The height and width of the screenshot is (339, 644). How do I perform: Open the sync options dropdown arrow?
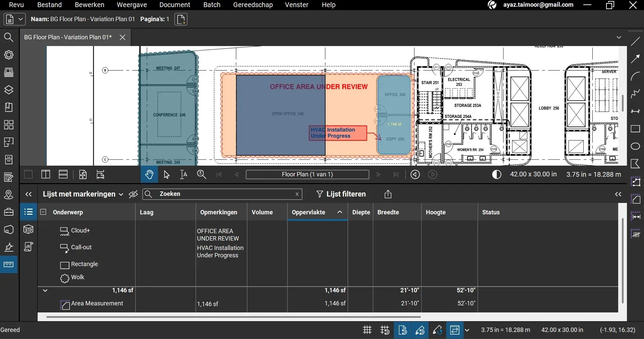coord(467,330)
